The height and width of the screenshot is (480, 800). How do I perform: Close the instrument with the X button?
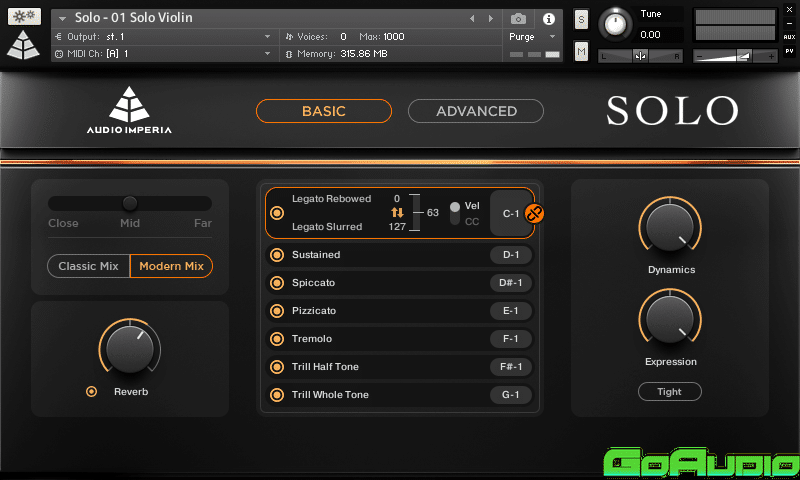click(789, 9)
